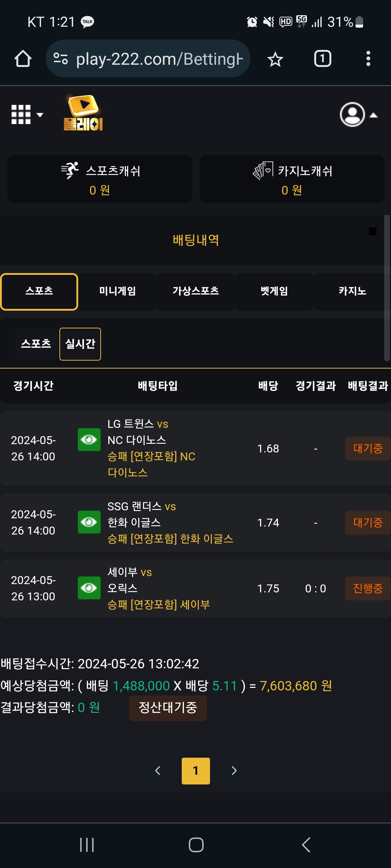
Task: Collapse the account menu arrow
Action: 374,115
